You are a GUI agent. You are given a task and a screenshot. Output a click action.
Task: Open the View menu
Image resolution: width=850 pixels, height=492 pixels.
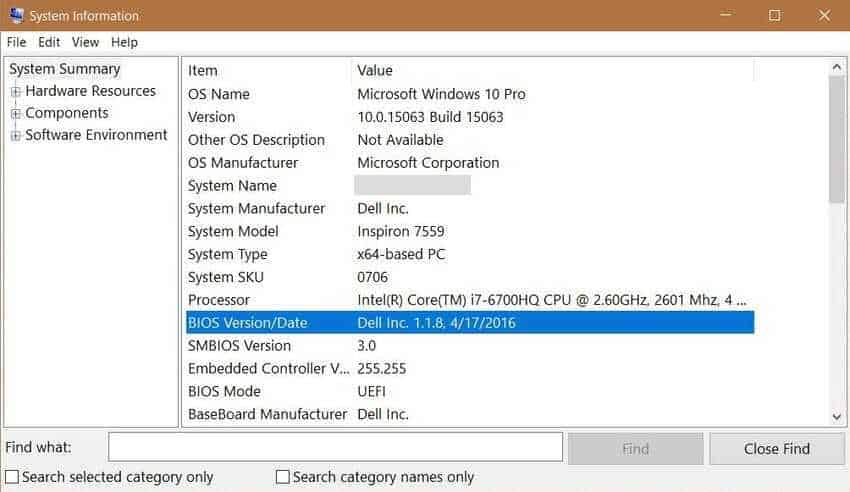[x=85, y=42]
